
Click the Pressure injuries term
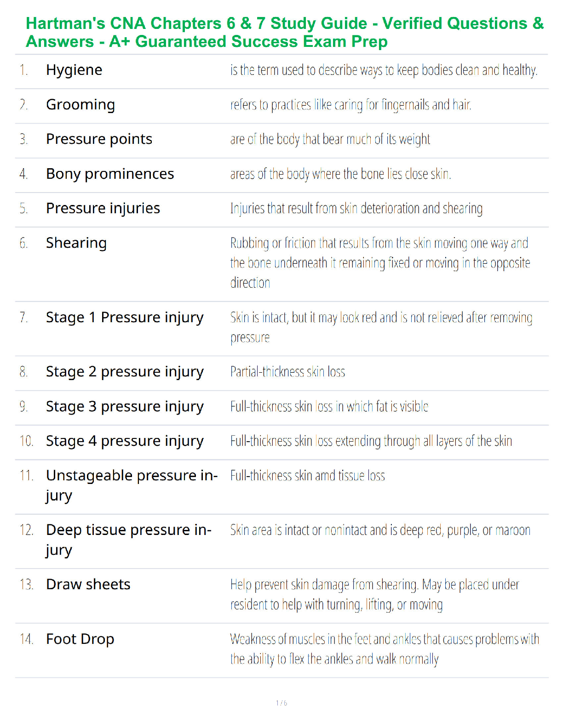pos(103,209)
